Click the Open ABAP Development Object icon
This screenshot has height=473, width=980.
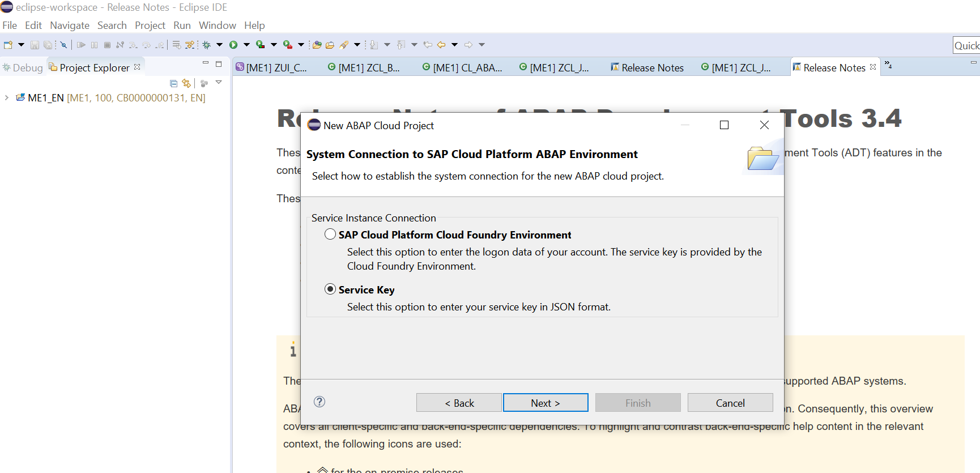(x=317, y=45)
